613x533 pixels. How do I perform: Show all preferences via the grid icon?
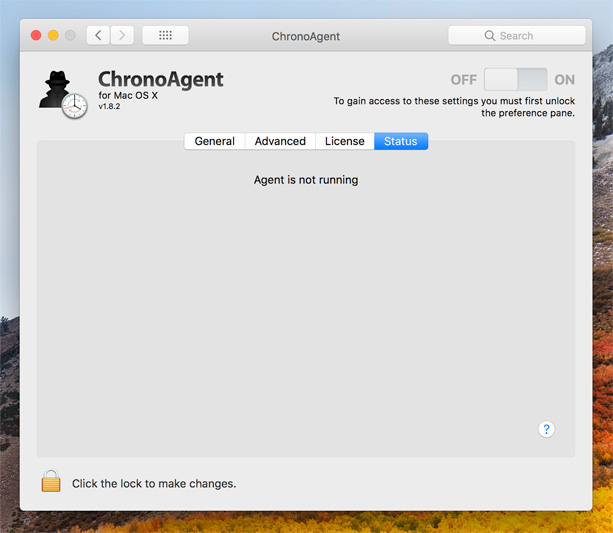[x=165, y=36]
